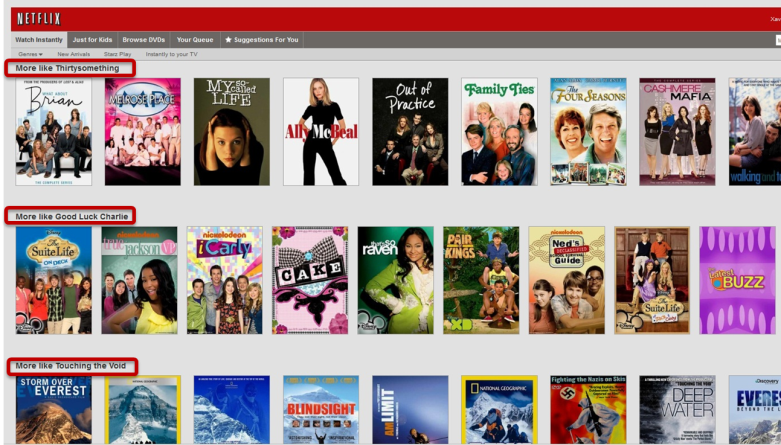Select the Blindsight poster

(x=321, y=410)
